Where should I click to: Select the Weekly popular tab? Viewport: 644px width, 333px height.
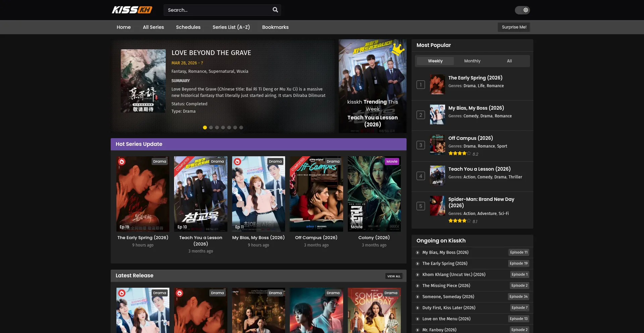pos(435,61)
